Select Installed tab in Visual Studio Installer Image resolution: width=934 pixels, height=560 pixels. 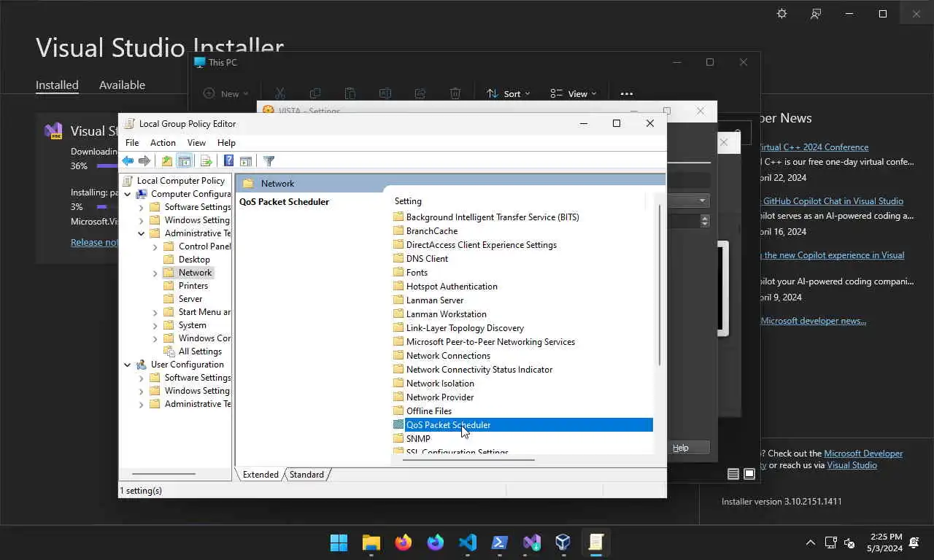click(x=57, y=85)
